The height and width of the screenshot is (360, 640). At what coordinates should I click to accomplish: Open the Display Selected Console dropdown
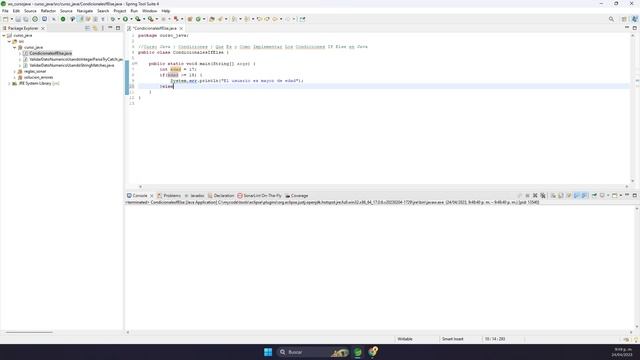point(608,196)
